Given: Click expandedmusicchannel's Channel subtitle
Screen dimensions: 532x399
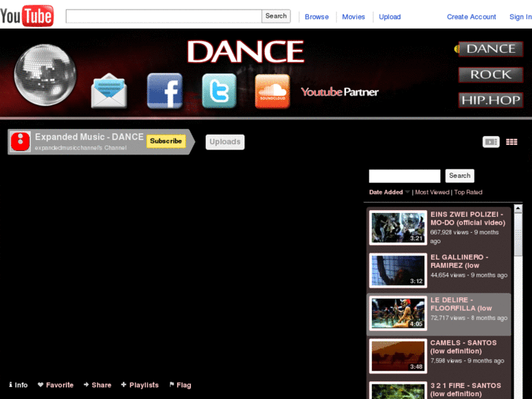Looking at the screenshot, I should (x=80, y=148).
